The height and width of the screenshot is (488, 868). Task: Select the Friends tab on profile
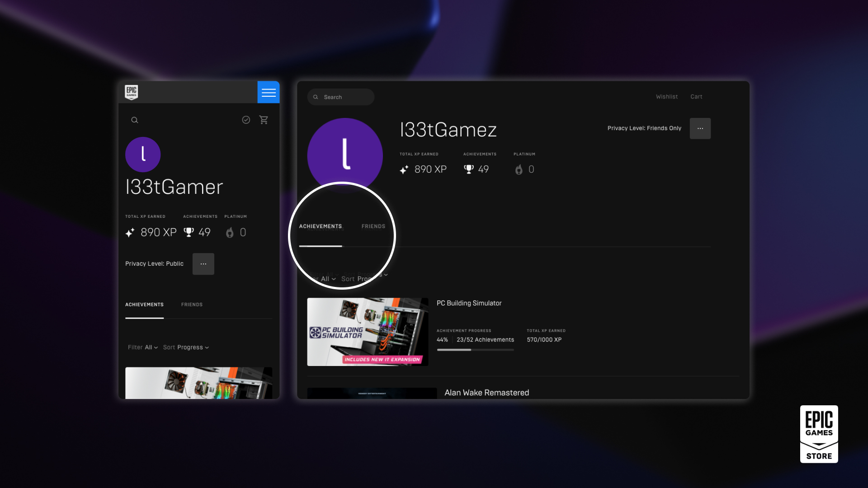click(373, 226)
